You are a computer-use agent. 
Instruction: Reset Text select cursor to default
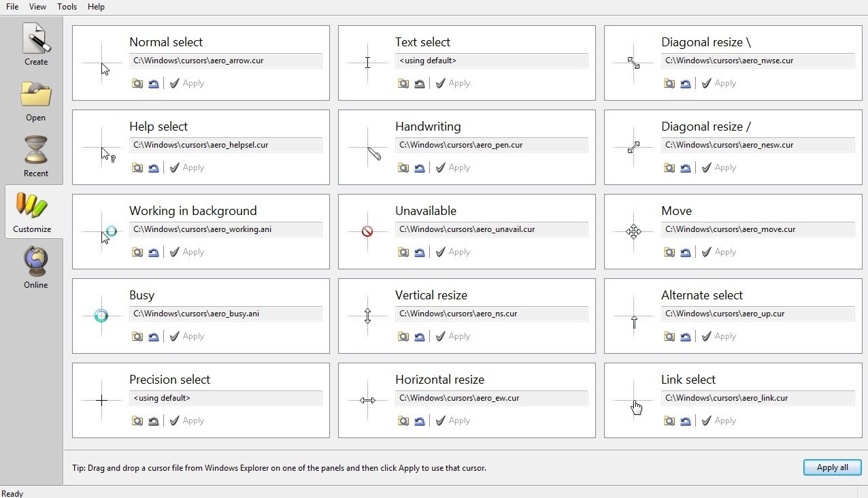(420, 83)
